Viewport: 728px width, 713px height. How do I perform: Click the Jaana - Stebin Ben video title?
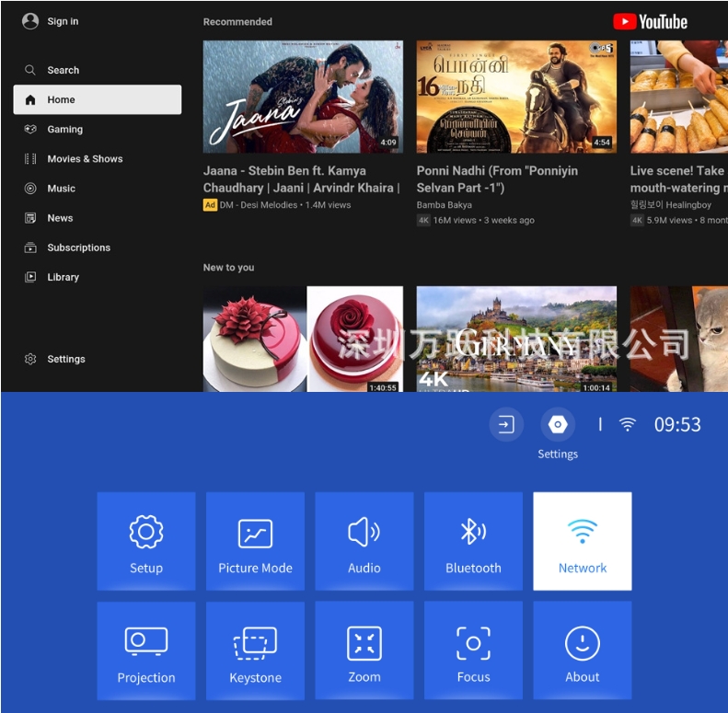pos(301,179)
